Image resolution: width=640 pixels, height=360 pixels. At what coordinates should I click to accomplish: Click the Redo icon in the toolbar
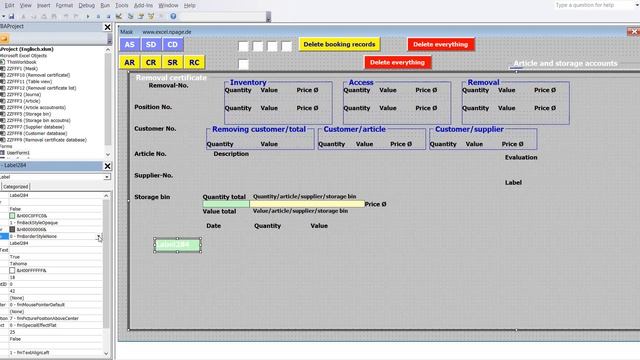coord(76,16)
